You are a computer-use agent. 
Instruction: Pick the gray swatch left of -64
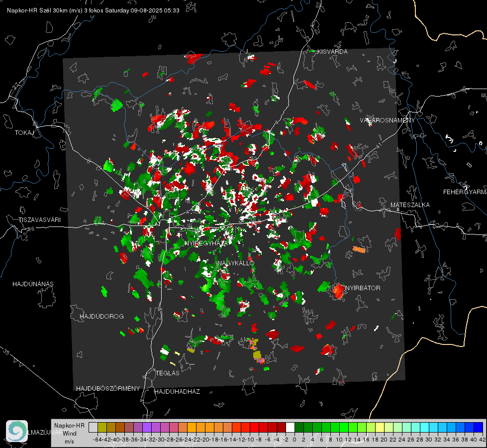(x=93, y=428)
